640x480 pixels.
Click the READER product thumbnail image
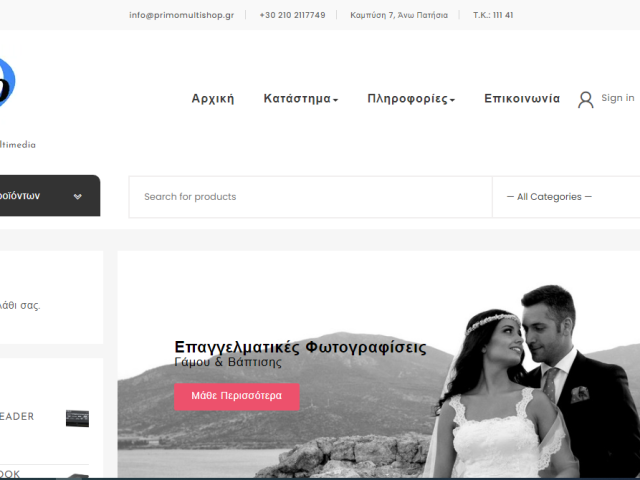click(x=77, y=418)
